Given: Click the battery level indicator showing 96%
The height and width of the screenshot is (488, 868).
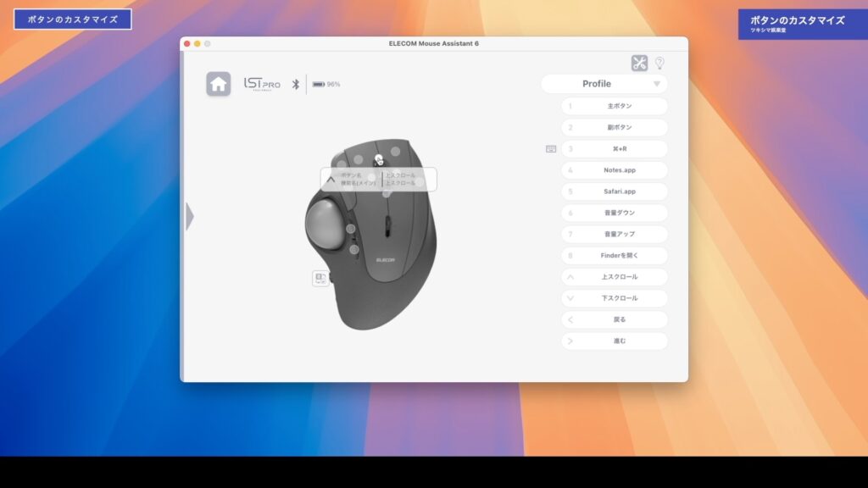Looking at the screenshot, I should click(326, 84).
